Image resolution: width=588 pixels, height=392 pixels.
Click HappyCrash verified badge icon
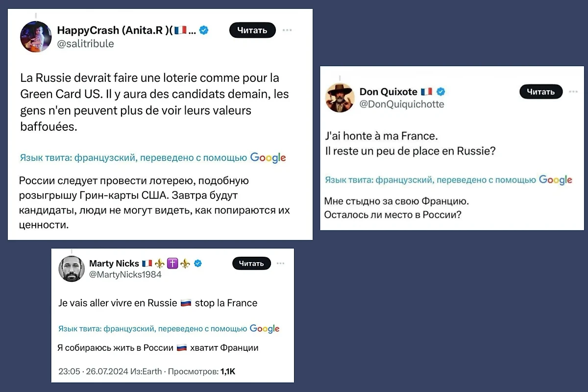click(204, 30)
